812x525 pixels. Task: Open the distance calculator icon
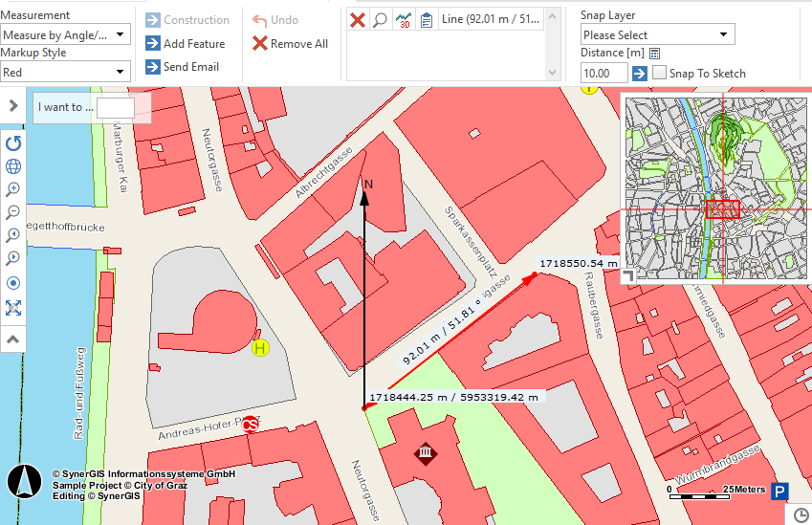point(655,54)
